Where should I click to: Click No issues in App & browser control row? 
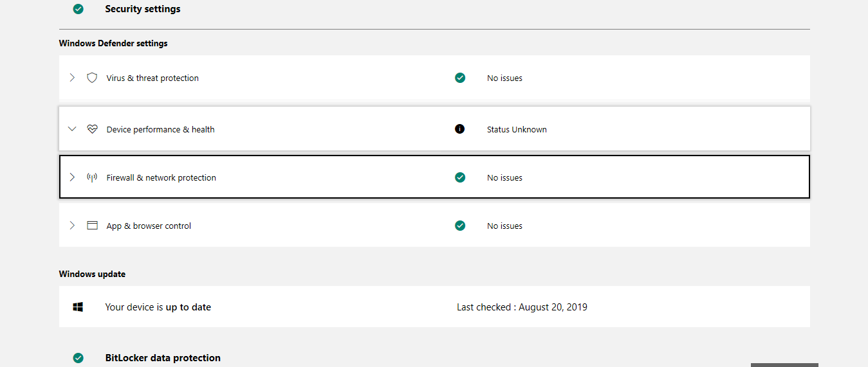pos(504,226)
